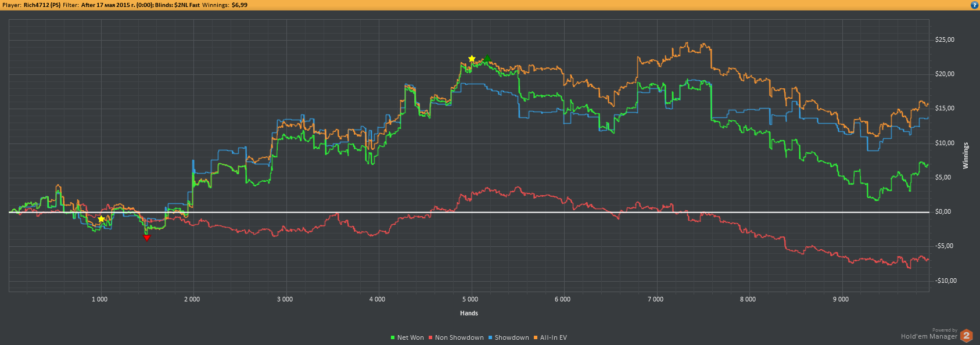980x345 pixels.
Task: Click the blue help question mark icon
Action: [974, 5]
